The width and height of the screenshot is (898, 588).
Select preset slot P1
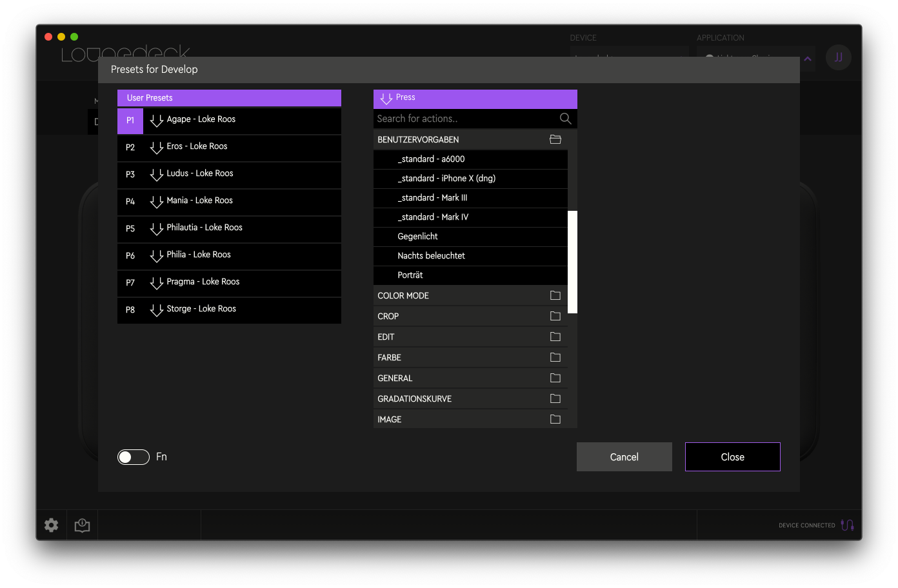[x=130, y=121]
